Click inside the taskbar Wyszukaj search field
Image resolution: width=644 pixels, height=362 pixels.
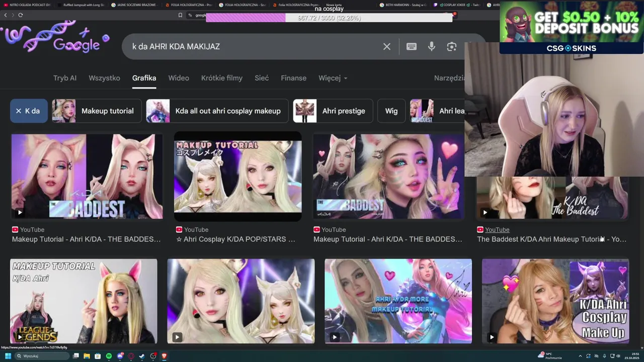click(43, 356)
